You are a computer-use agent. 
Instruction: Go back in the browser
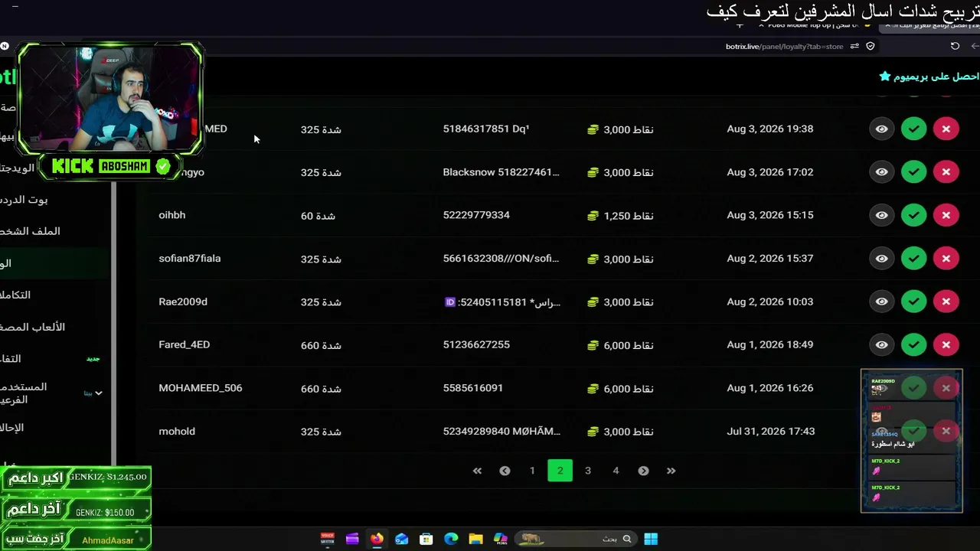[x=975, y=46]
